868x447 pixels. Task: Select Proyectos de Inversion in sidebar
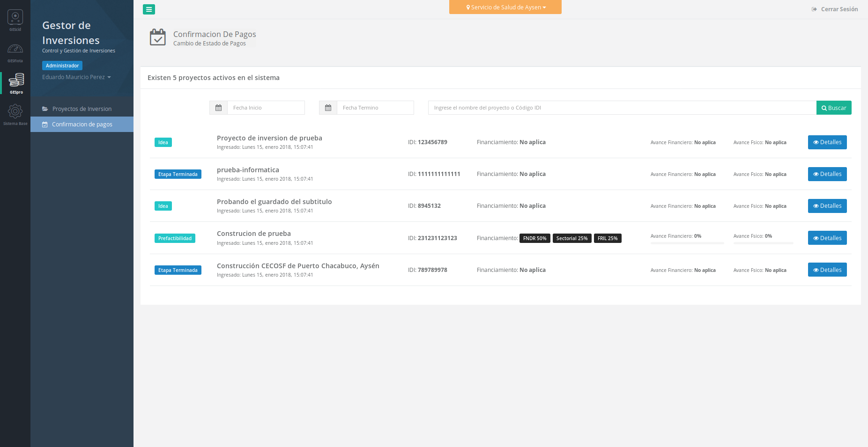tap(82, 109)
